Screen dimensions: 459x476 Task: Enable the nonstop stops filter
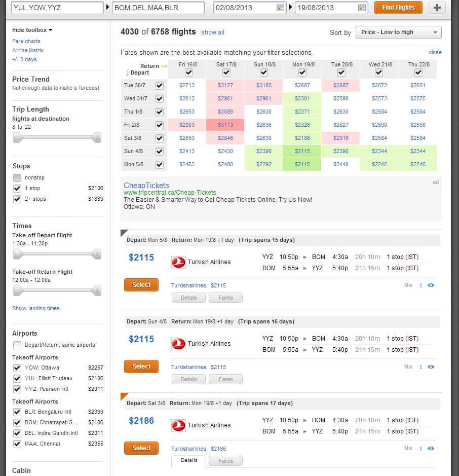17,177
